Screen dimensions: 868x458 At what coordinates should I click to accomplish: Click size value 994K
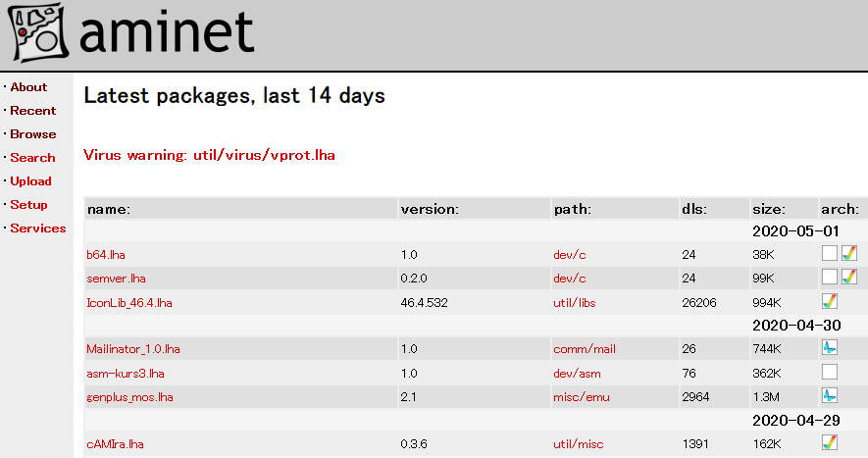pos(767,303)
